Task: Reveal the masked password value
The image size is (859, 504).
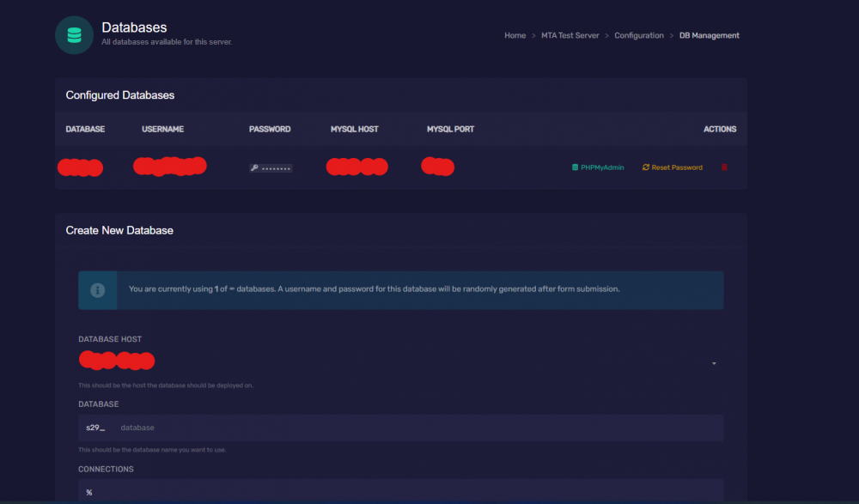Action: pyautogui.click(x=276, y=168)
